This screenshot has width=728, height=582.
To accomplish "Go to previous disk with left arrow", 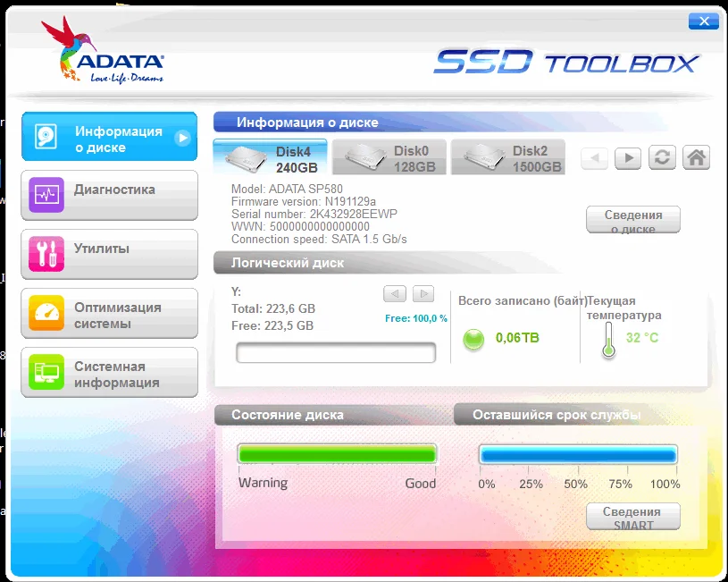I will click(x=594, y=158).
